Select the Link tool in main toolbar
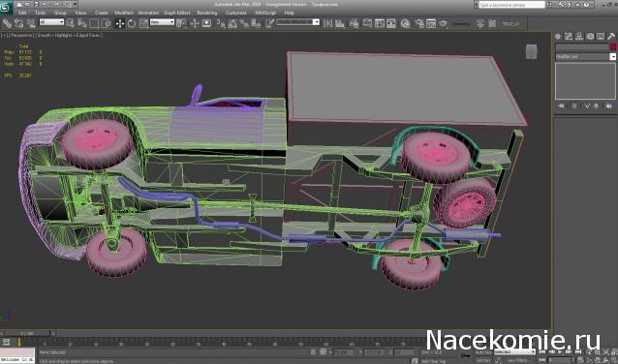This screenshot has width=618, height=364. [7, 23]
